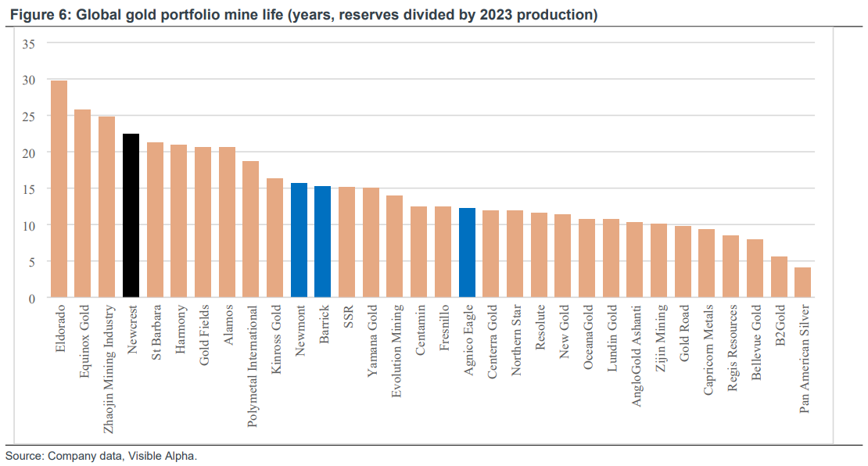Click the 'Gold Fields' x-axis label
The image size is (868, 466).
tap(204, 335)
